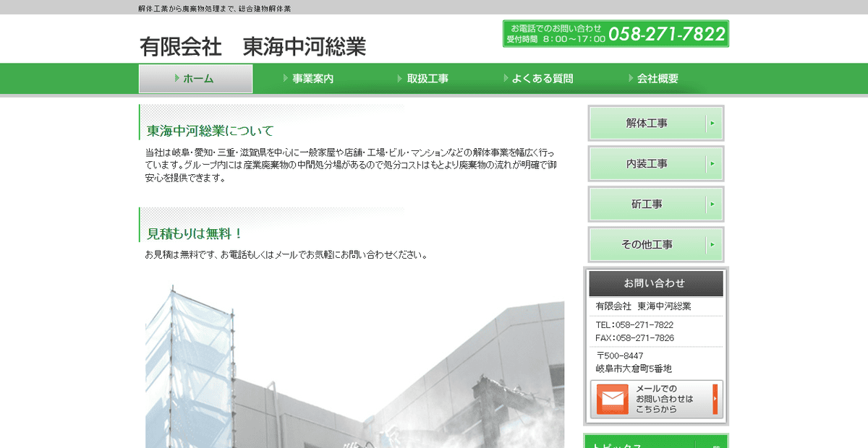Screen dimensions: 868x448
Task: Click the arrow inside the mail inquiry banner
Action: (715, 398)
